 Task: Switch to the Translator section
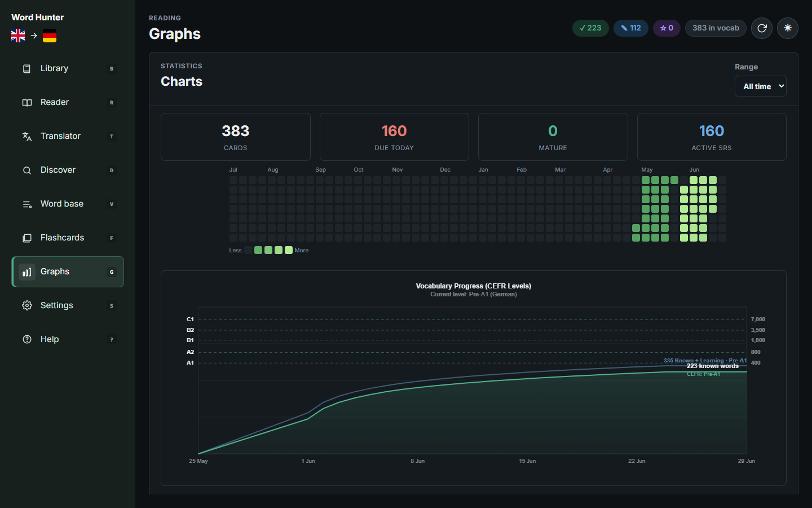[x=68, y=137]
